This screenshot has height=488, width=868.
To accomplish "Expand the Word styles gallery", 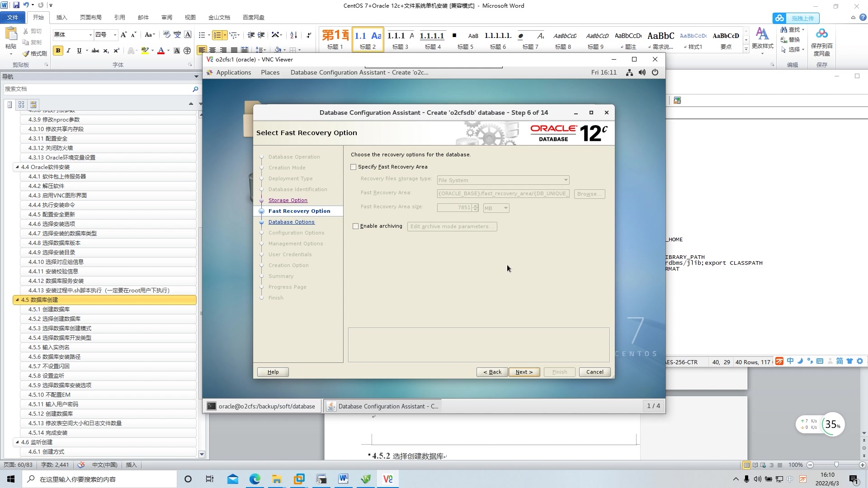I will (x=746, y=49).
